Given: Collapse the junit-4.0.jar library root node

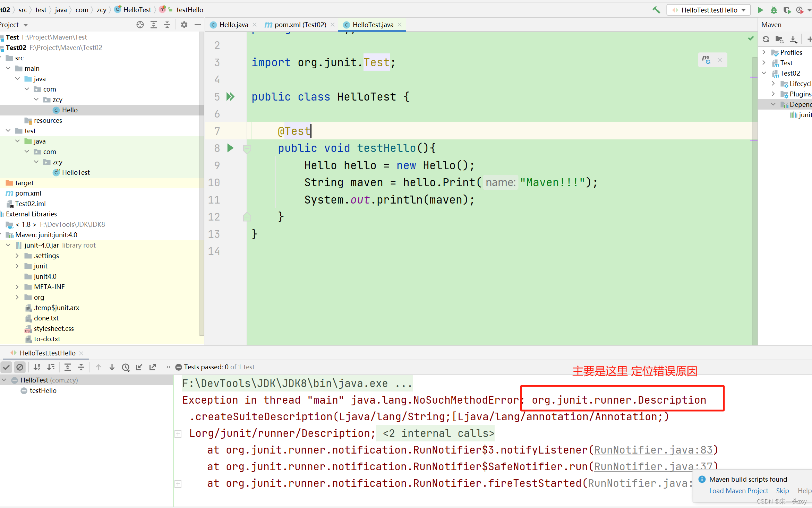Looking at the screenshot, I should 8,245.
